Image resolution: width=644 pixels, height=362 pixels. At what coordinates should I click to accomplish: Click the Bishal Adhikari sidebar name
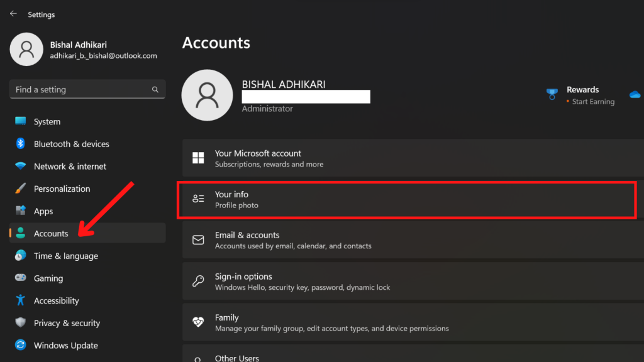(79, 45)
